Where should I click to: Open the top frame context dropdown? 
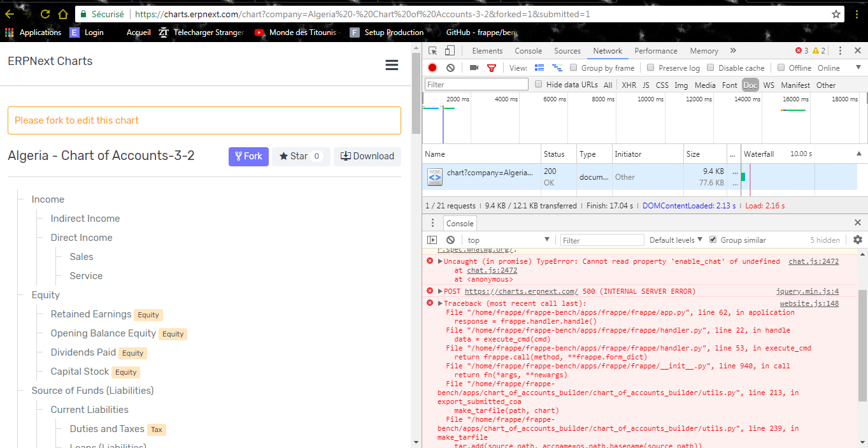pos(508,240)
